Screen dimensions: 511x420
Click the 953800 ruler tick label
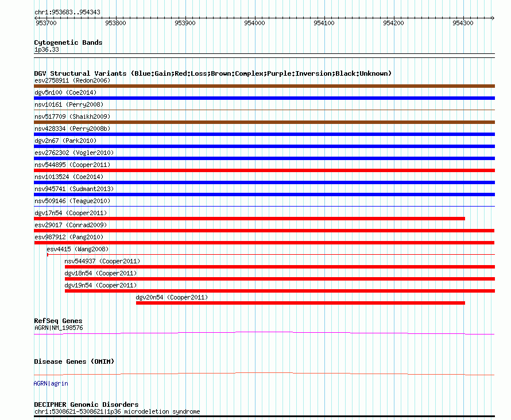pos(115,23)
